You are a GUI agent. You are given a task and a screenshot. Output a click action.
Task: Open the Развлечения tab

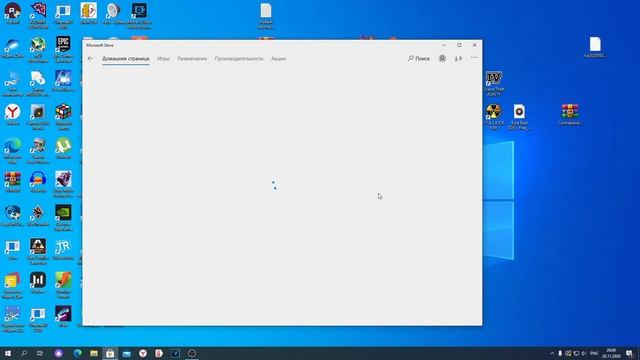coord(192,59)
